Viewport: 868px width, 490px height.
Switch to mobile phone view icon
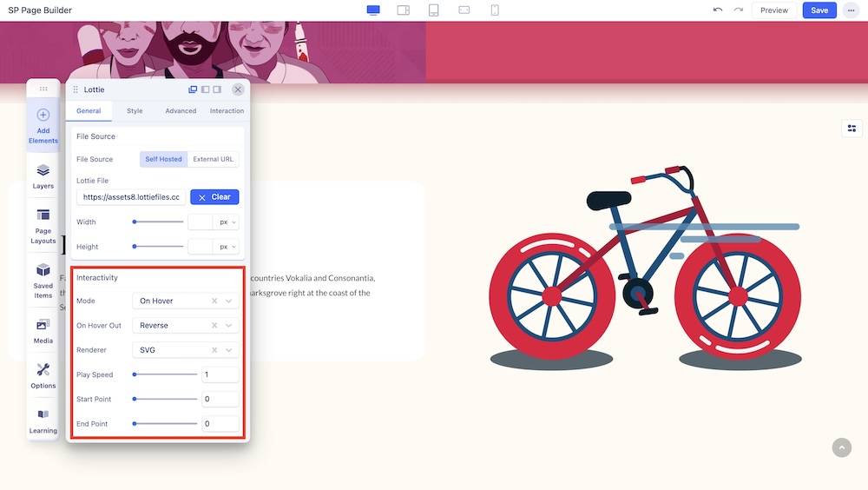495,10
